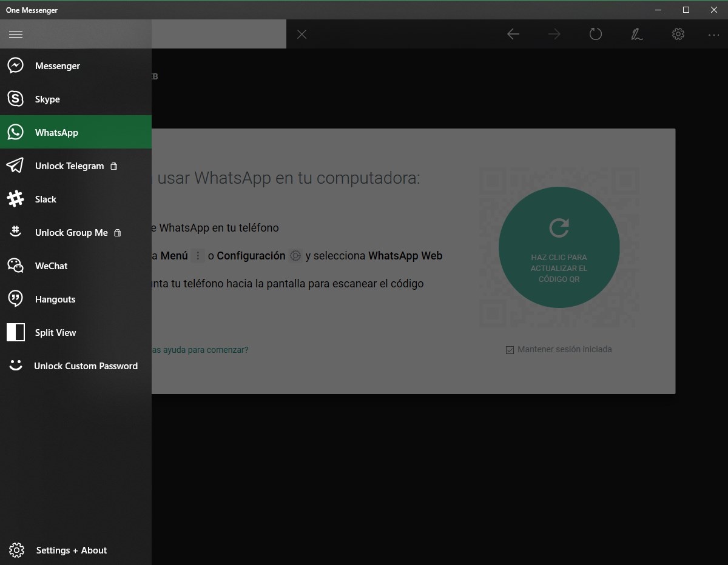This screenshot has width=728, height=565.
Task: Click the heading 'usar WhatsApp en tu computadora'
Action: coord(288,178)
